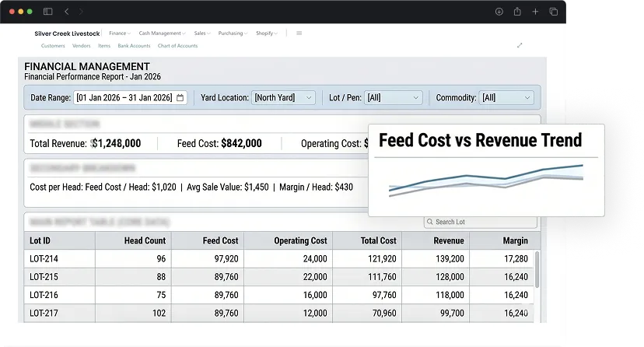This screenshot has height=347, width=644.
Task: Click the share icon in toolbar
Action: coord(517,12)
